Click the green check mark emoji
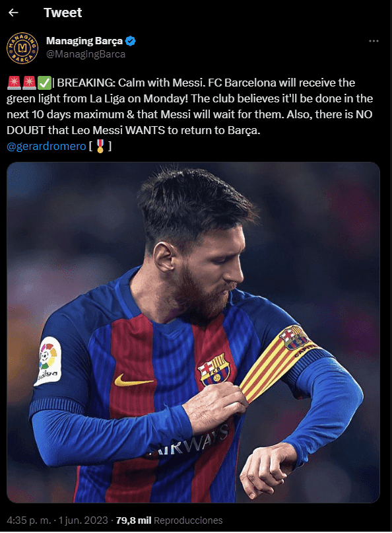 pos(44,83)
